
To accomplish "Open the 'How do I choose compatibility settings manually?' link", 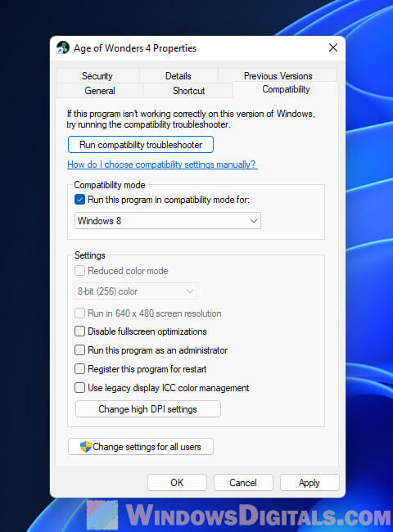I will tap(161, 165).
